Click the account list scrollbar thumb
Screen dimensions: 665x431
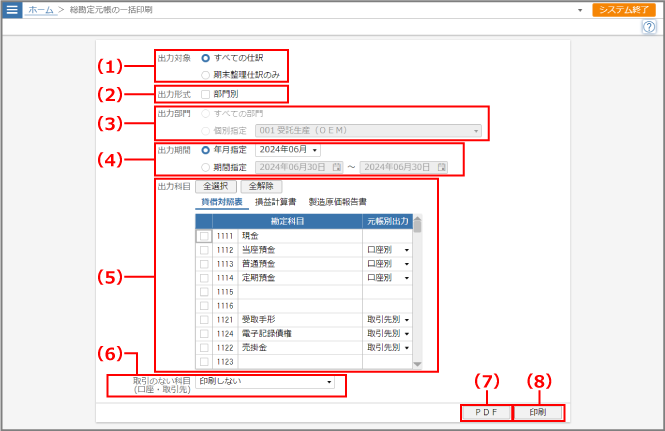point(417,227)
